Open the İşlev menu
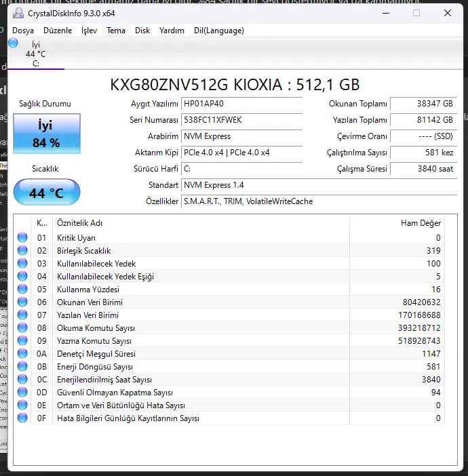Viewport: 468px width, 476px height. 89,31
